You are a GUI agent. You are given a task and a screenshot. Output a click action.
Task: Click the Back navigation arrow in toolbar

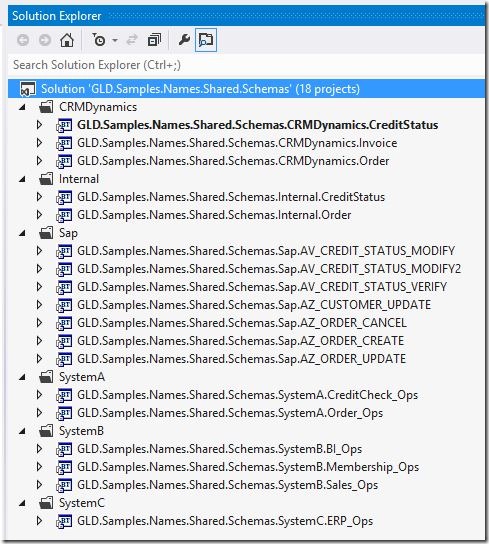coord(23,40)
